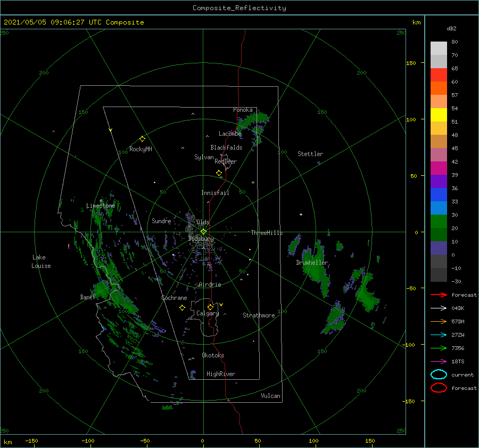Pick the green swatch between 30 and 20 dBZ
The width and height of the screenshot is (479, 448).
[439, 222]
